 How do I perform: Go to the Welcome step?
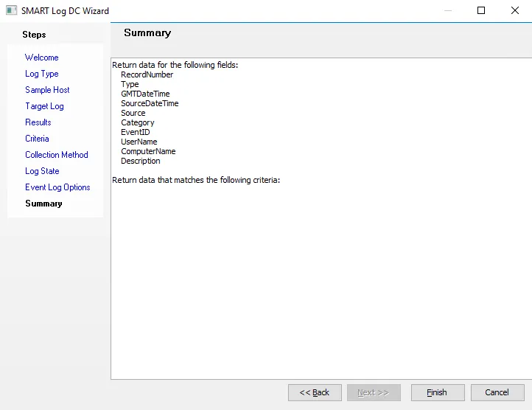(x=42, y=58)
